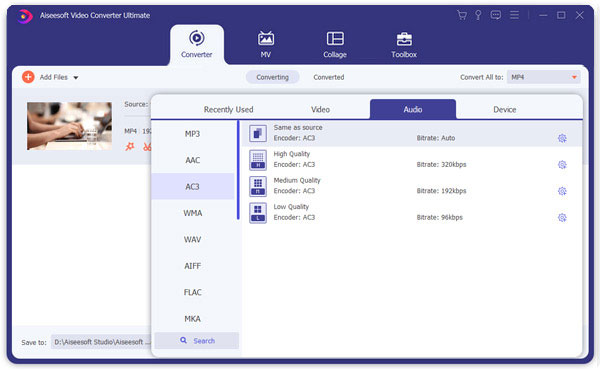The image size is (600, 370).
Task: Switch to the Video format tab
Action: [x=320, y=109]
